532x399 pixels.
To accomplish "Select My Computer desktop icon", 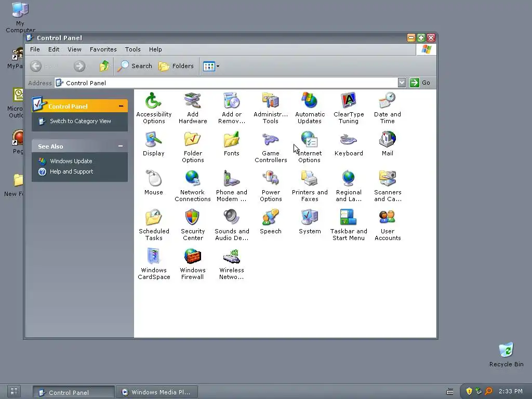I will (20, 17).
